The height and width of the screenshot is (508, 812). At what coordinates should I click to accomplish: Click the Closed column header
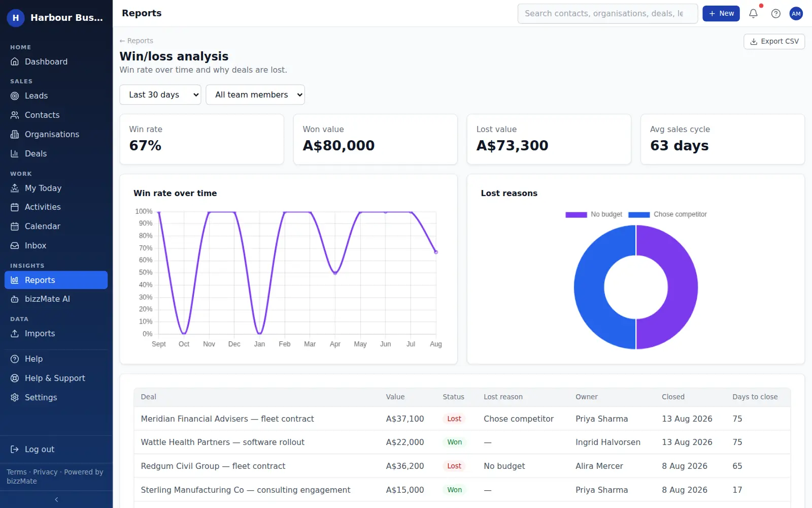coord(673,397)
